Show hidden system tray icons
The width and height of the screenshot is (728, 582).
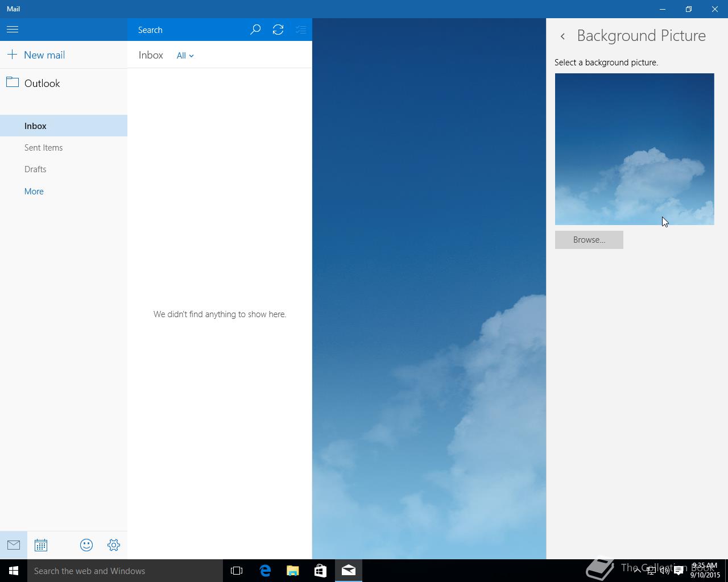tap(637, 571)
